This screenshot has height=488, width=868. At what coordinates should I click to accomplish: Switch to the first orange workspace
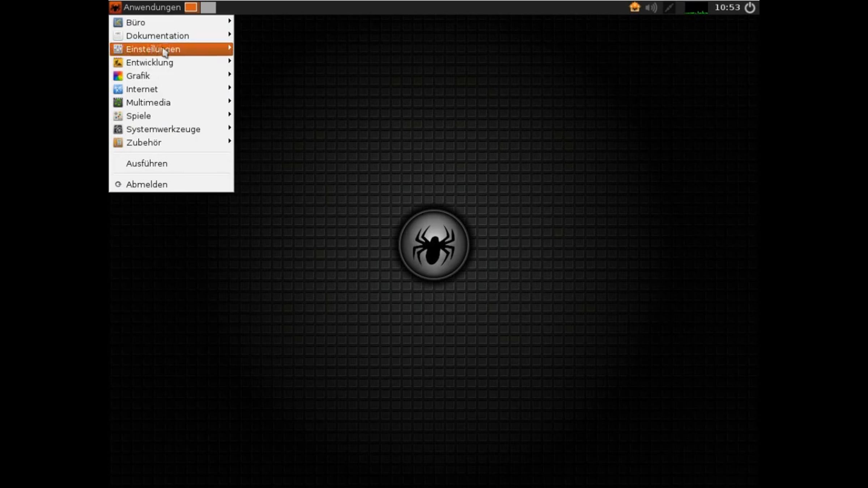click(191, 7)
